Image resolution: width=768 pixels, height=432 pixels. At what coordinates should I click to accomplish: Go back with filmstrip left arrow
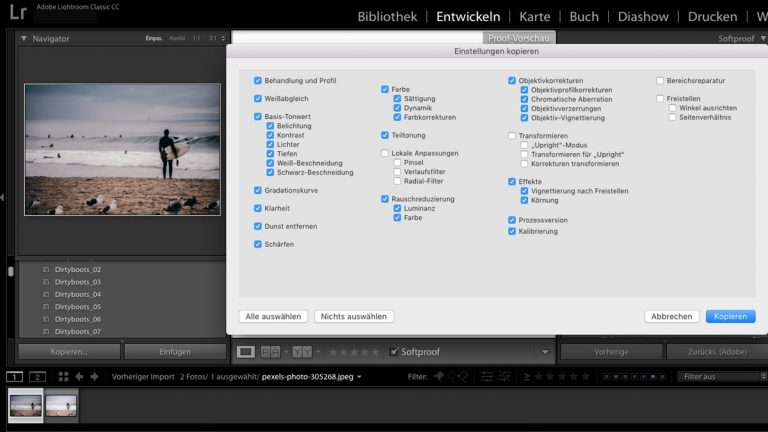(x=80, y=377)
